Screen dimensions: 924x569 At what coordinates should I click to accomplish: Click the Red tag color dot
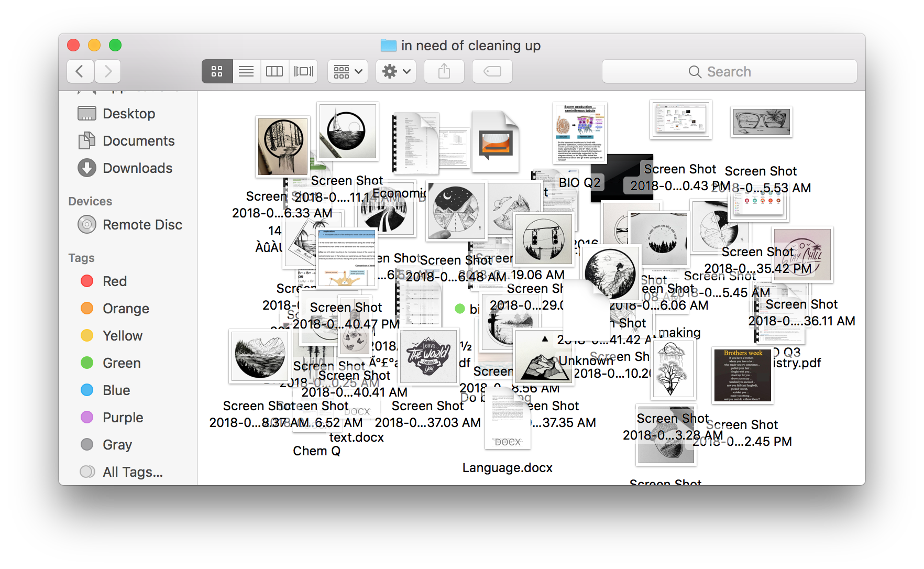click(87, 281)
